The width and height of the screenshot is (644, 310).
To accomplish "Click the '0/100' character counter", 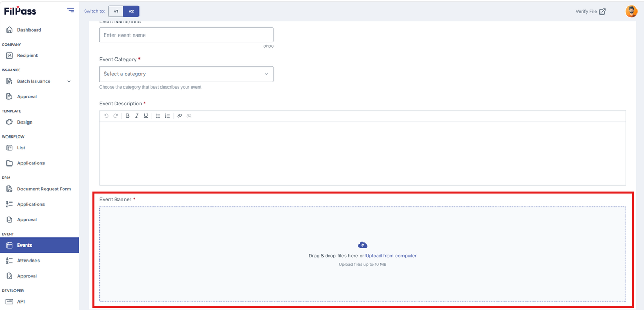I will [x=268, y=46].
